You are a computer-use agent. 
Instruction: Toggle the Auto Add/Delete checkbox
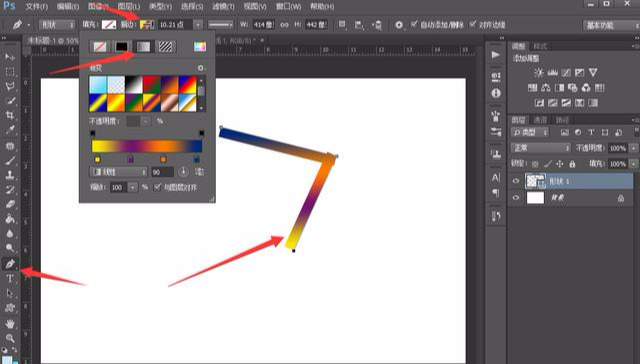pyautogui.click(x=414, y=24)
